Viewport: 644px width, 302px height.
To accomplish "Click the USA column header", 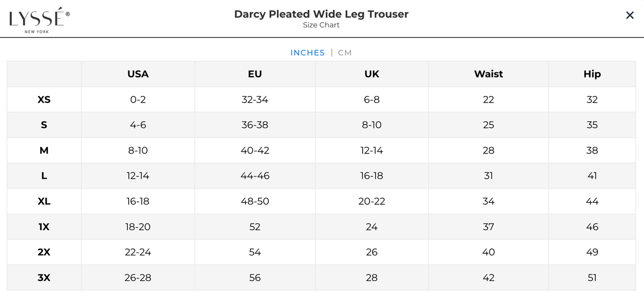I will tap(138, 74).
